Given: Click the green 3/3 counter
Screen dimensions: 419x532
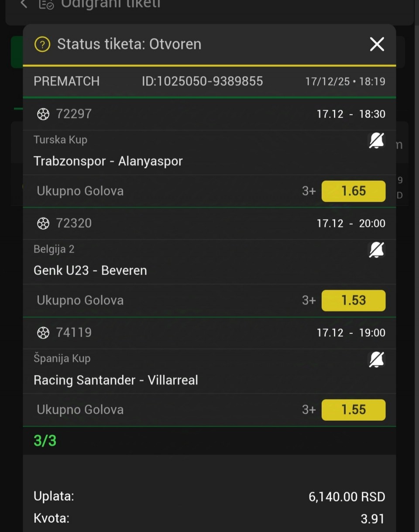Looking at the screenshot, I should coord(45,441).
